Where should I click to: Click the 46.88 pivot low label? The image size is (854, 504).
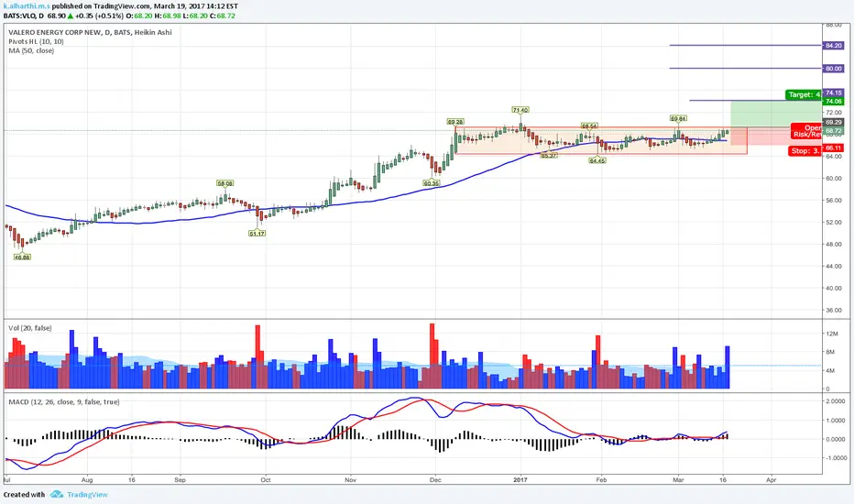(22, 257)
